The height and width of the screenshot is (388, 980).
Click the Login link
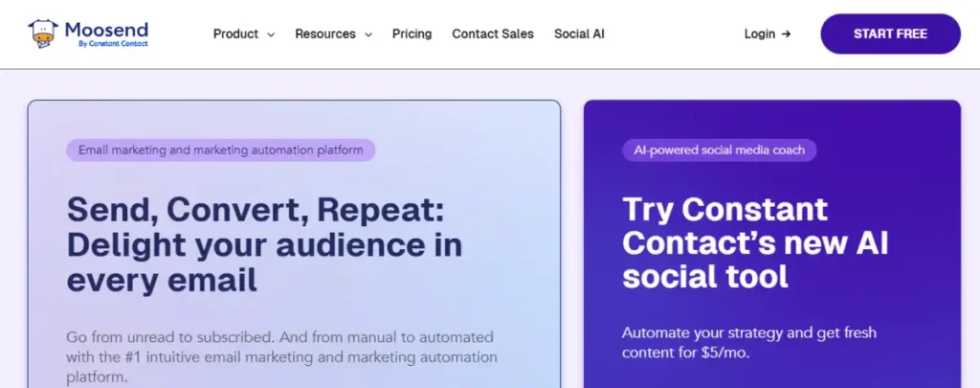[768, 34]
